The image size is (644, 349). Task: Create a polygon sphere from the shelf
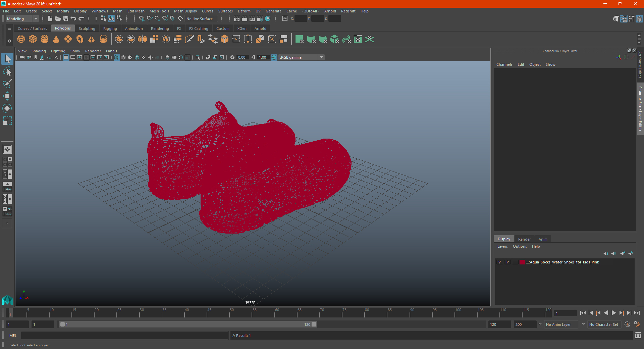(21, 39)
